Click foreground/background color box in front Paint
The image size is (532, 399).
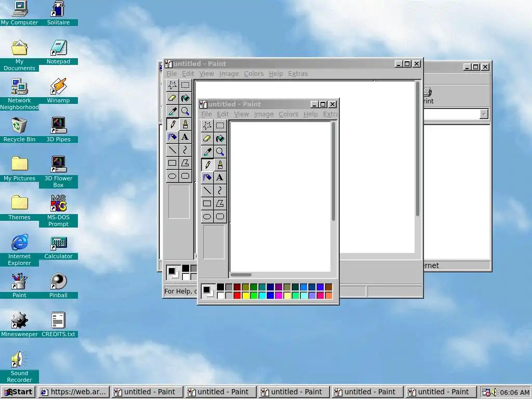[x=208, y=291]
